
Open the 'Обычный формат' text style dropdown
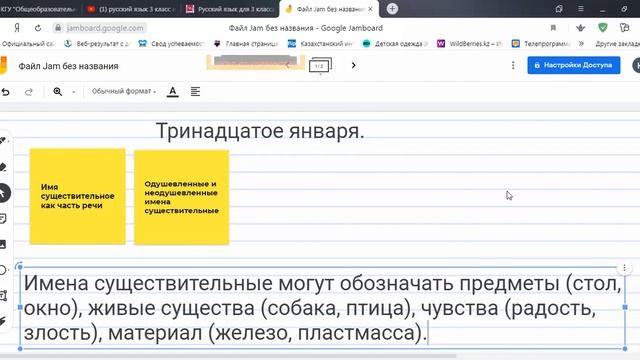tap(124, 91)
